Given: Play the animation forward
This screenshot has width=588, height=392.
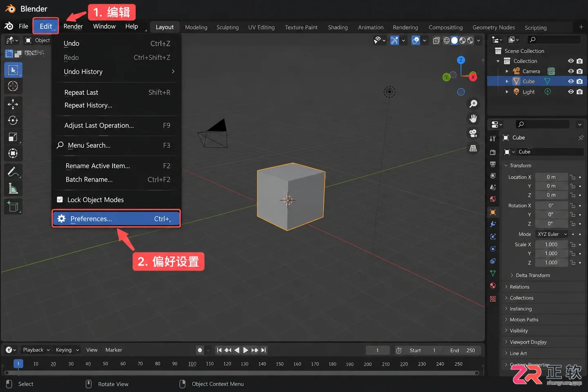Looking at the screenshot, I should (x=245, y=350).
